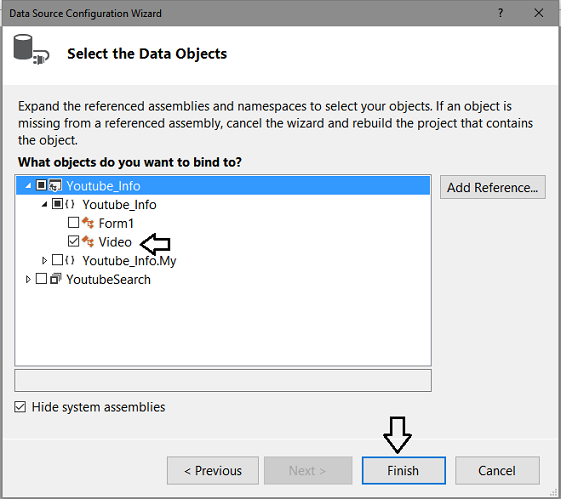561x499 pixels.
Task: Click the Youtube_Info assembly icon
Action: tap(55, 186)
